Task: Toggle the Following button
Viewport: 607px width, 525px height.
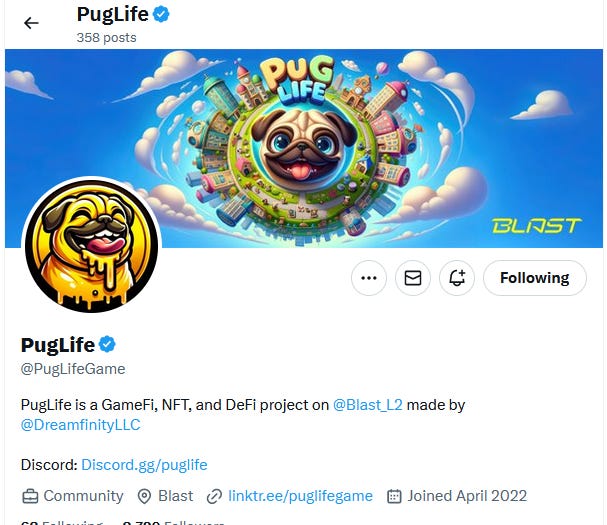Action: 535,278
